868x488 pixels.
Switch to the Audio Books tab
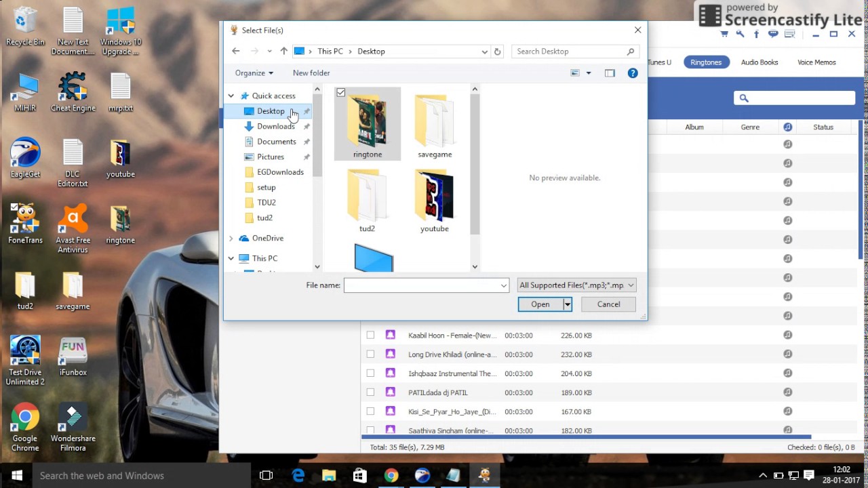pyautogui.click(x=759, y=62)
